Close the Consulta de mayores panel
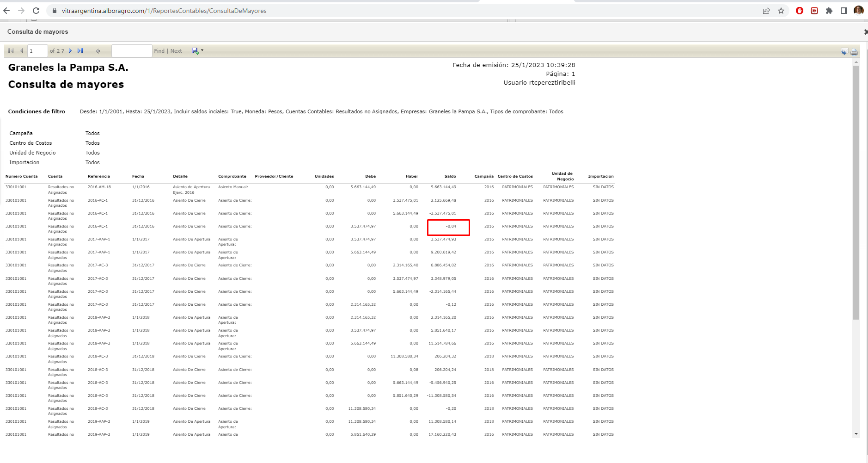Image resolution: width=868 pixels, height=463 pixels. pyautogui.click(x=866, y=32)
